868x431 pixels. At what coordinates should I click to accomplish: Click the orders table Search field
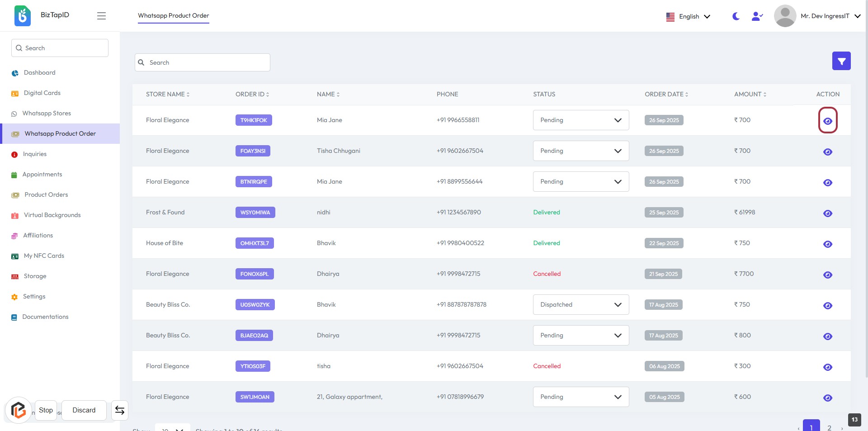(202, 62)
